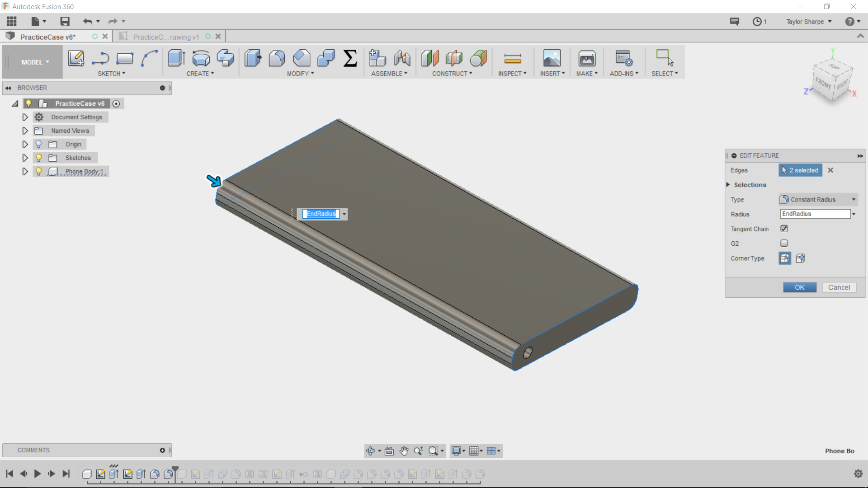Click OK to confirm fillet feature

[800, 286]
